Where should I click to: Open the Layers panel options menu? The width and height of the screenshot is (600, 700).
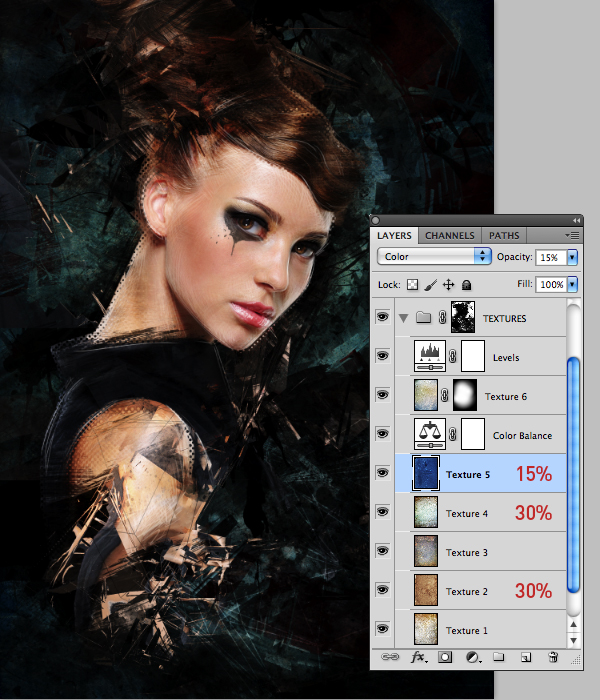click(x=573, y=235)
